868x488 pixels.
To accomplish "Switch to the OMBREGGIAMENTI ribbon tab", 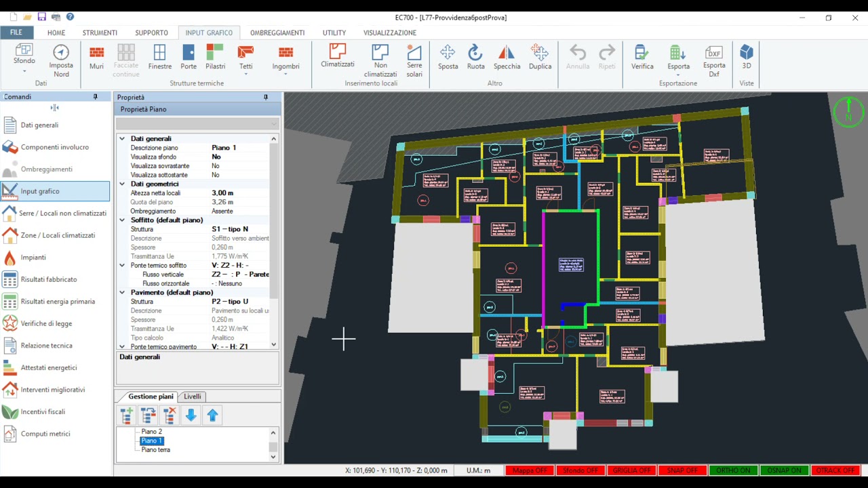I will (277, 33).
